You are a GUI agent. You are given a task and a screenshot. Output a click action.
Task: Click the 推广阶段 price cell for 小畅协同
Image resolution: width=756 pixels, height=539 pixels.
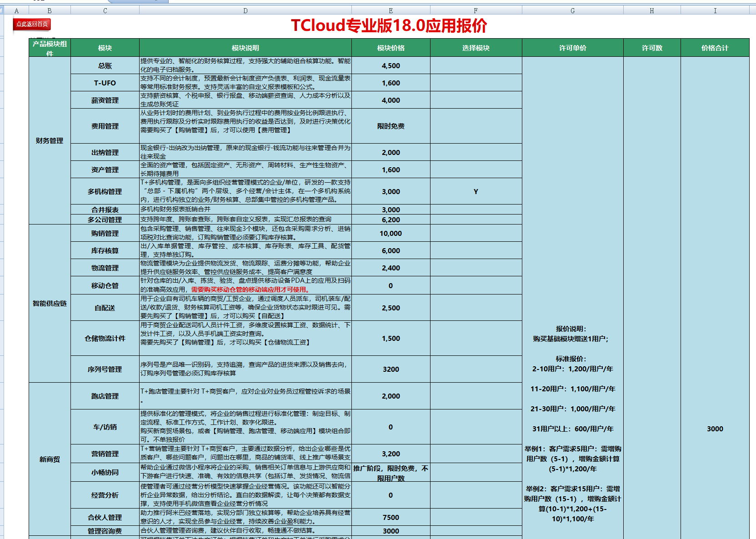click(391, 472)
